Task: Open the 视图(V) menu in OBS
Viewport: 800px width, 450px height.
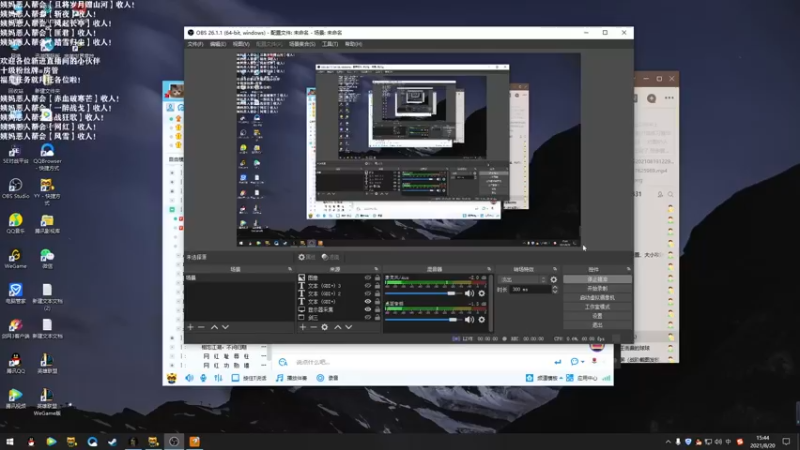Action: [241, 44]
